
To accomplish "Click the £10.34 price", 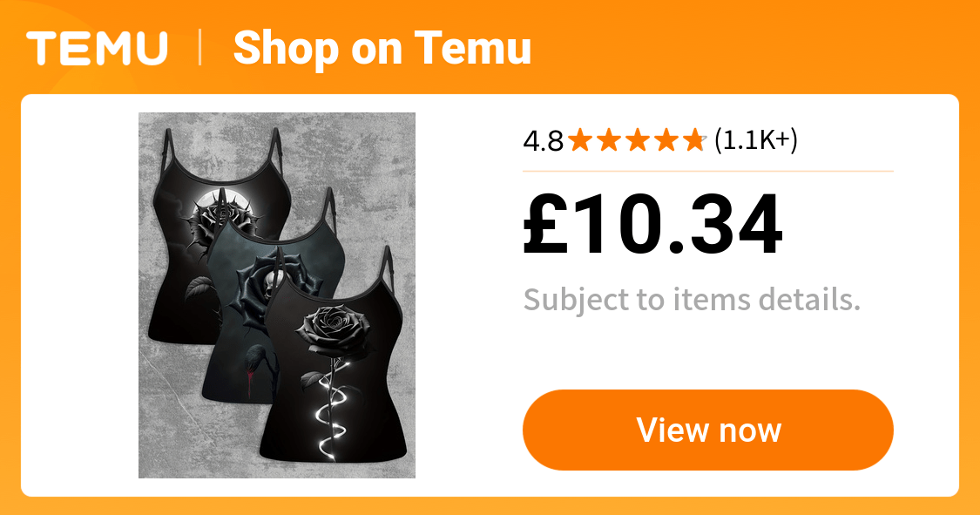I will coord(652,225).
